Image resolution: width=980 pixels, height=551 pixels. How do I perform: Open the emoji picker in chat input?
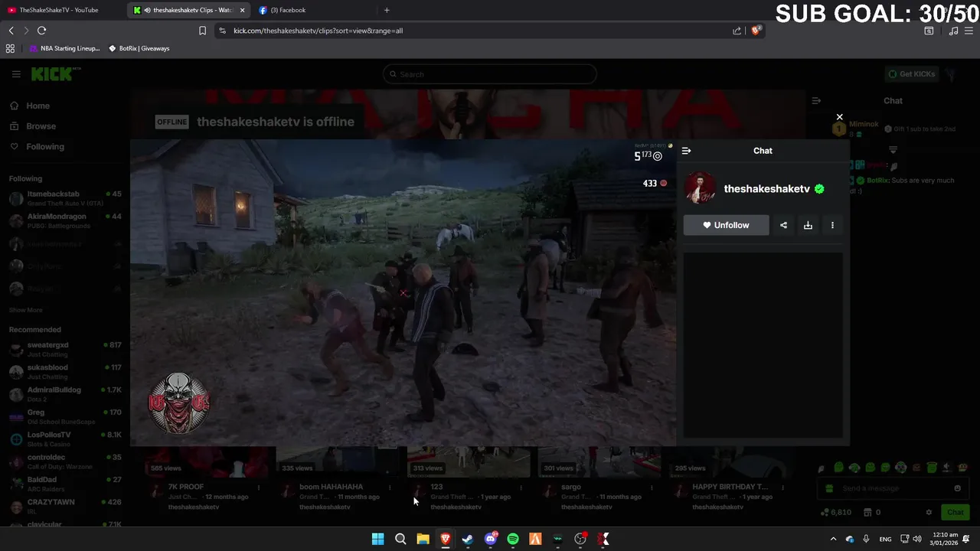957,488
